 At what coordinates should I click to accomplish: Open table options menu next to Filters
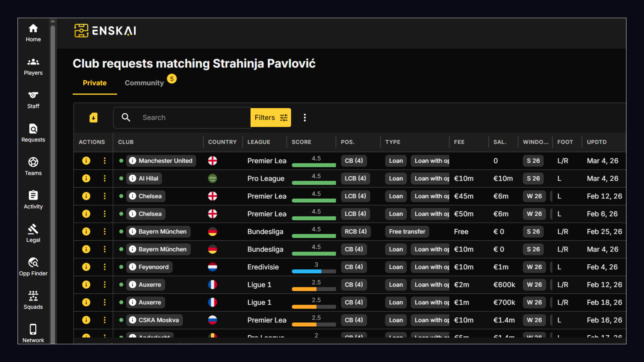coord(304,117)
